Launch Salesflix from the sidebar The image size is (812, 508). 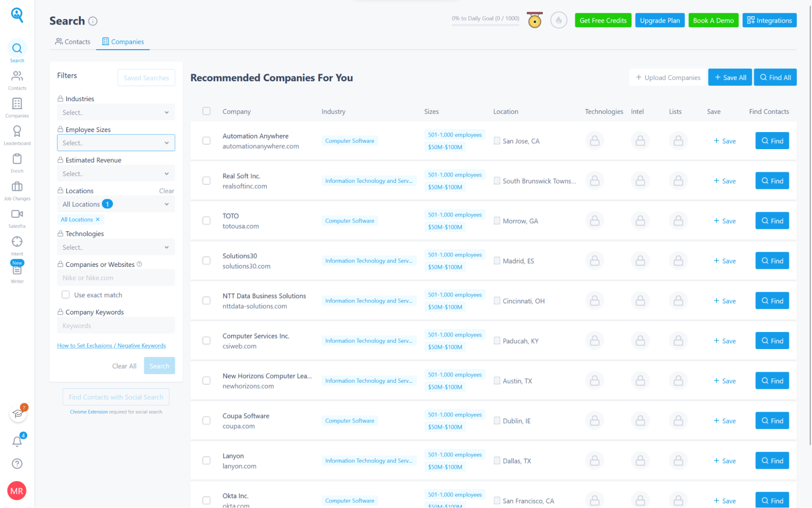click(17, 217)
